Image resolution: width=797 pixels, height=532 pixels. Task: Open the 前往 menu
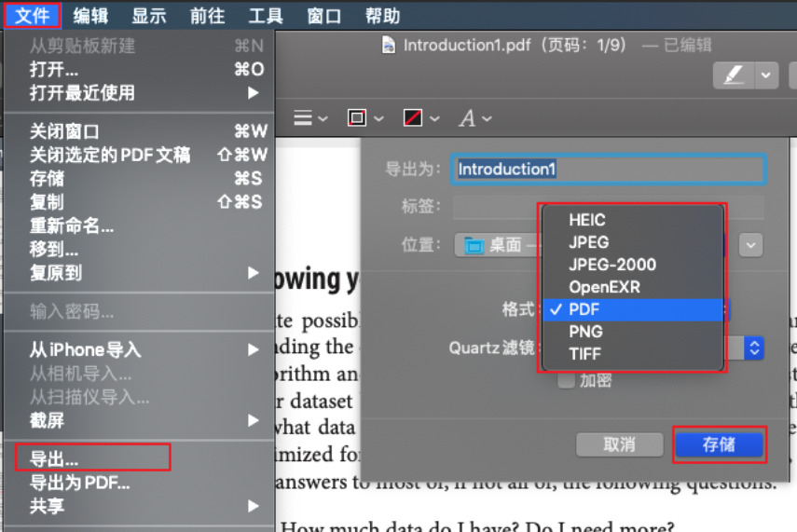207,16
